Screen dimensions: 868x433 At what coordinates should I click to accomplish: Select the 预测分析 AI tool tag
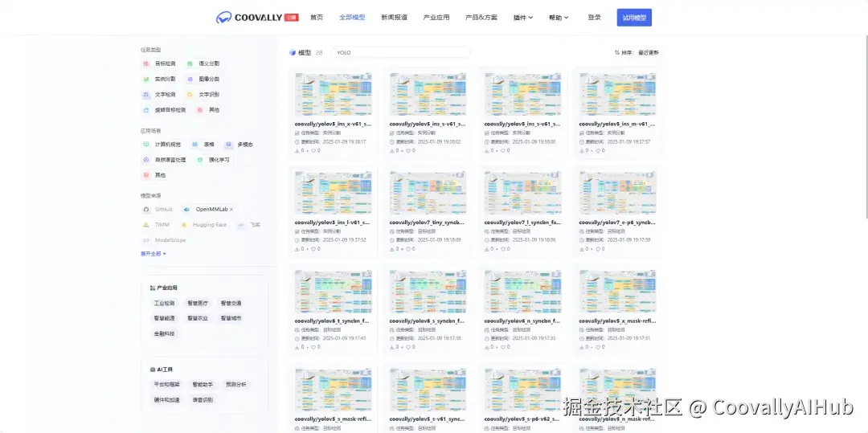pyautogui.click(x=235, y=384)
